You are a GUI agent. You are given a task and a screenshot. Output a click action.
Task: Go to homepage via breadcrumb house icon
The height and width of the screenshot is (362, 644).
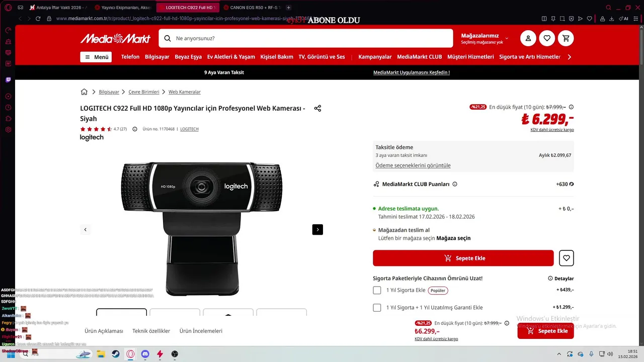coord(84,92)
